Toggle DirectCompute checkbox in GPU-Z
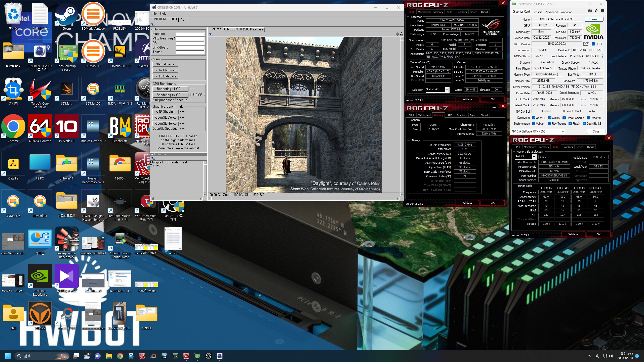This screenshot has height=362, width=644. pos(564,118)
